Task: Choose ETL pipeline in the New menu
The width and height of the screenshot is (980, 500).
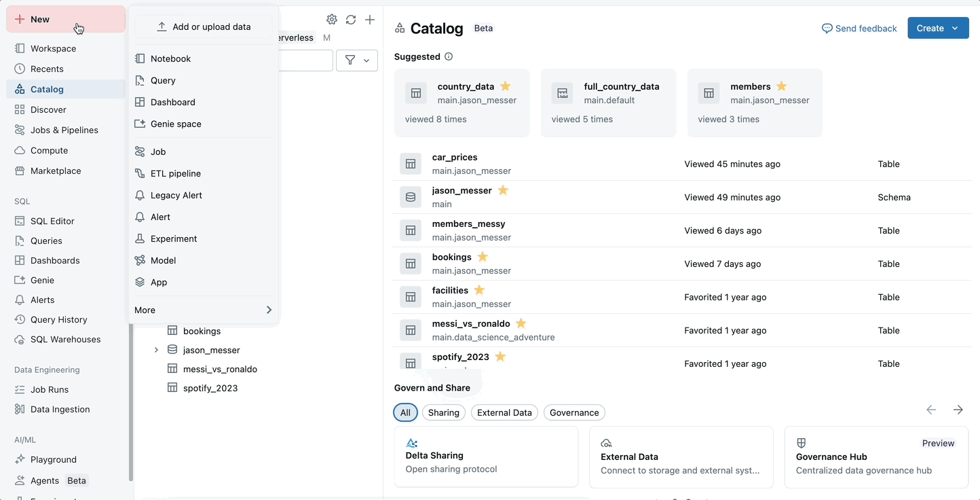Action: pos(175,173)
